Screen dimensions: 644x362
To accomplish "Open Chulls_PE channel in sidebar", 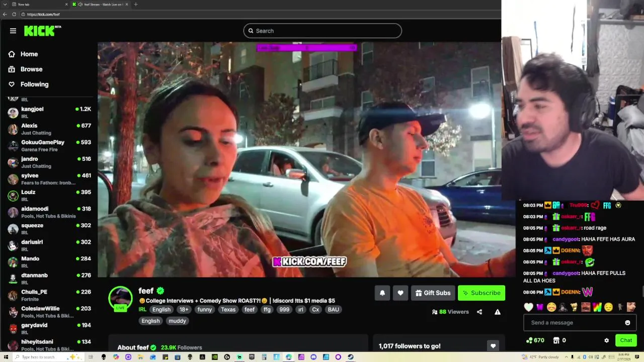I will 49,295.
